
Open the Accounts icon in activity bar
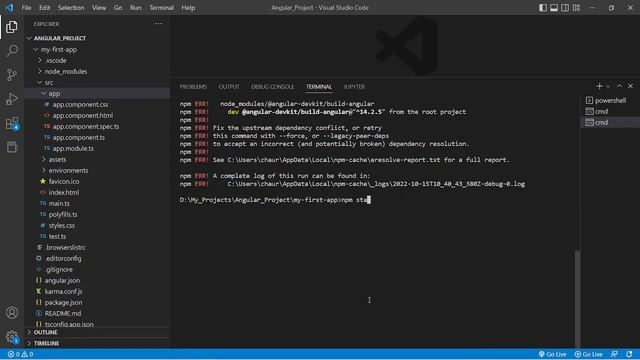pos(12,313)
